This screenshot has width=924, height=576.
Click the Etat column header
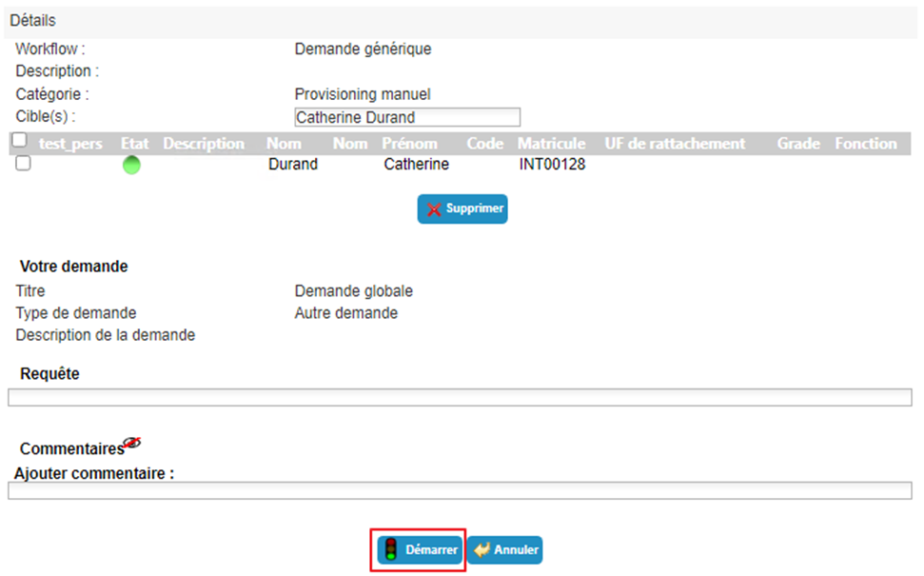tap(135, 144)
